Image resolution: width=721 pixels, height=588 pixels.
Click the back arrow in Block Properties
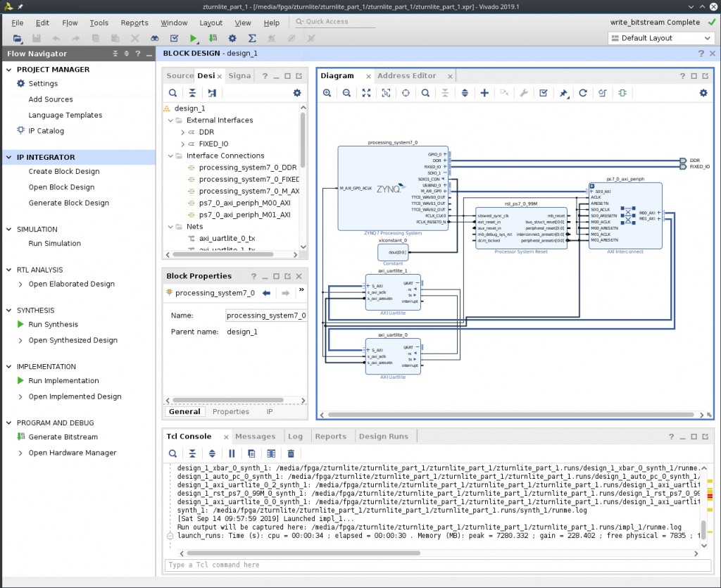[x=266, y=293]
